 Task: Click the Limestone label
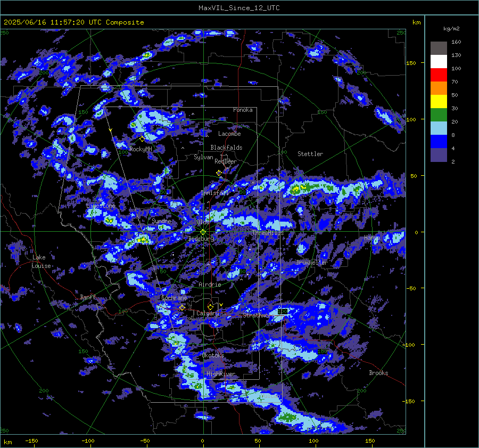(101, 206)
